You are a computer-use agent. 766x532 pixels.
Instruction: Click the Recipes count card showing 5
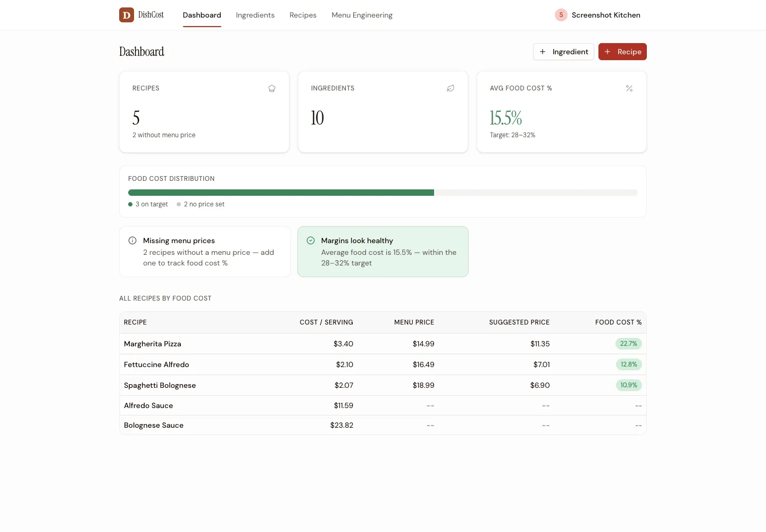point(204,112)
